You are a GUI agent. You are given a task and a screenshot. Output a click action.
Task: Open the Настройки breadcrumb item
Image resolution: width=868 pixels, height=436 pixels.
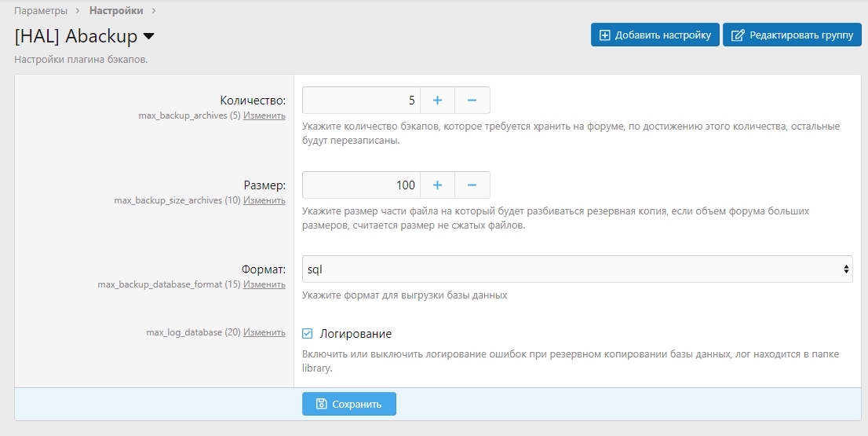point(116,11)
